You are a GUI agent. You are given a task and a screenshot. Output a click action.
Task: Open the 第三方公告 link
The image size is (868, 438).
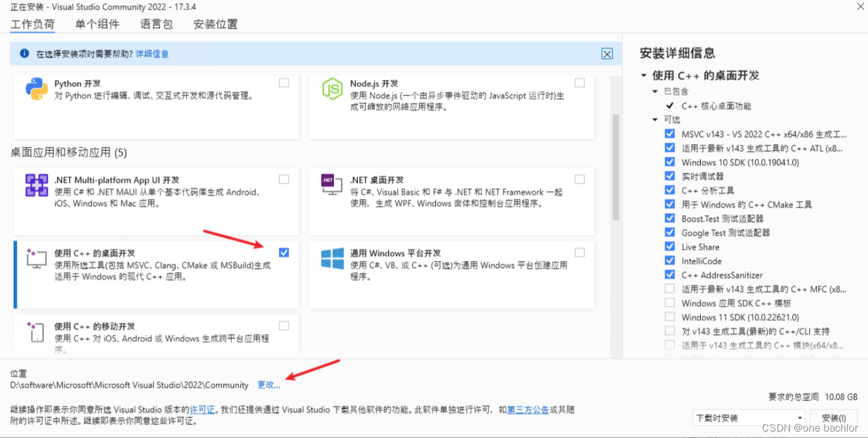tap(528, 410)
